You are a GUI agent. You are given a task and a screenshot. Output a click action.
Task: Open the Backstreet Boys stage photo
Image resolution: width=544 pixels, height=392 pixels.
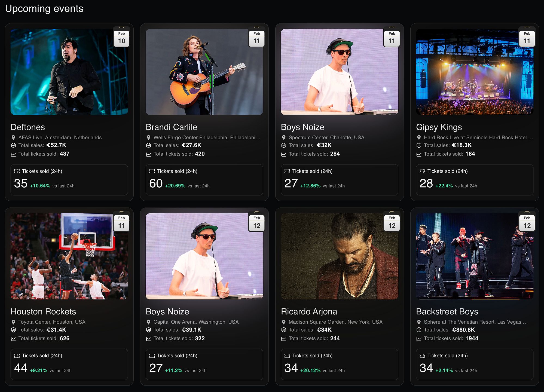coord(475,256)
